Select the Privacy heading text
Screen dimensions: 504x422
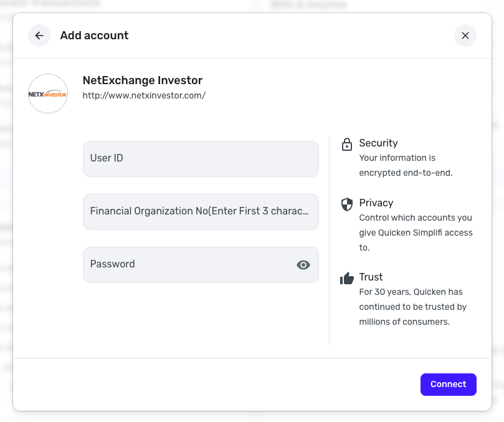pos(376,203)
